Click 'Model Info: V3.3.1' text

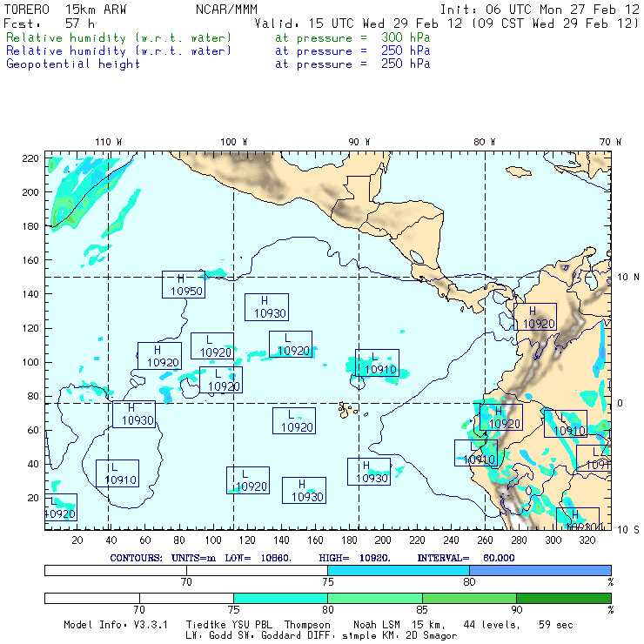point(116,625)
